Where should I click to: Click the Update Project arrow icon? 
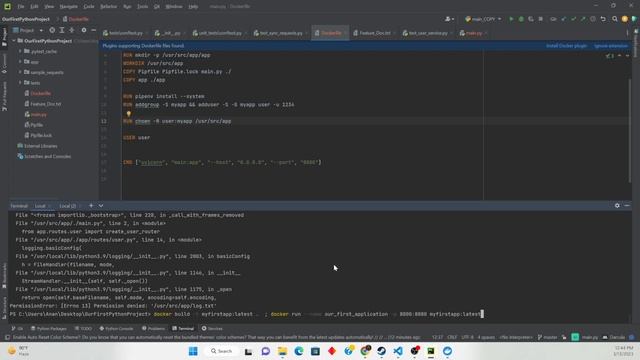click(x=564, y=19)
